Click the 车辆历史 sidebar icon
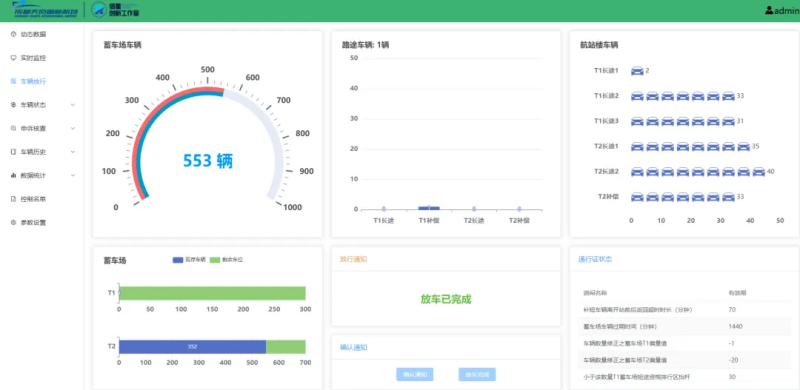 13,152
